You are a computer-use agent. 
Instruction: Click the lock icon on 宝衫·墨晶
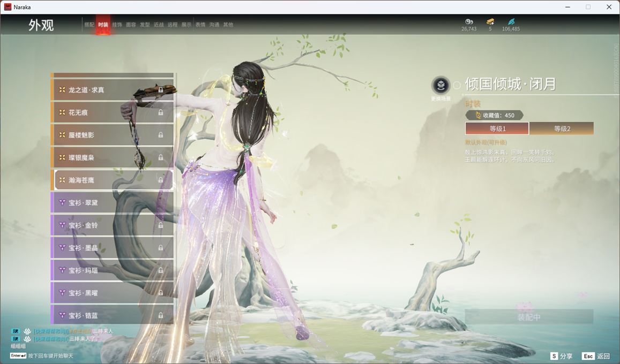[161, 247]
